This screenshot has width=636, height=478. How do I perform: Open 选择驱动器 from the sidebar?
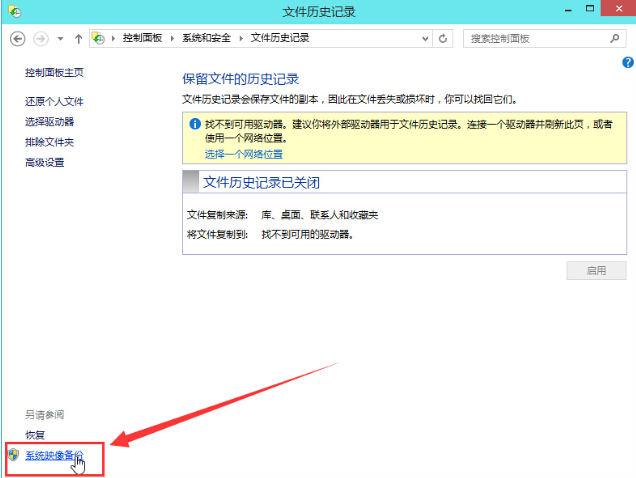click(x=49, y=122)
